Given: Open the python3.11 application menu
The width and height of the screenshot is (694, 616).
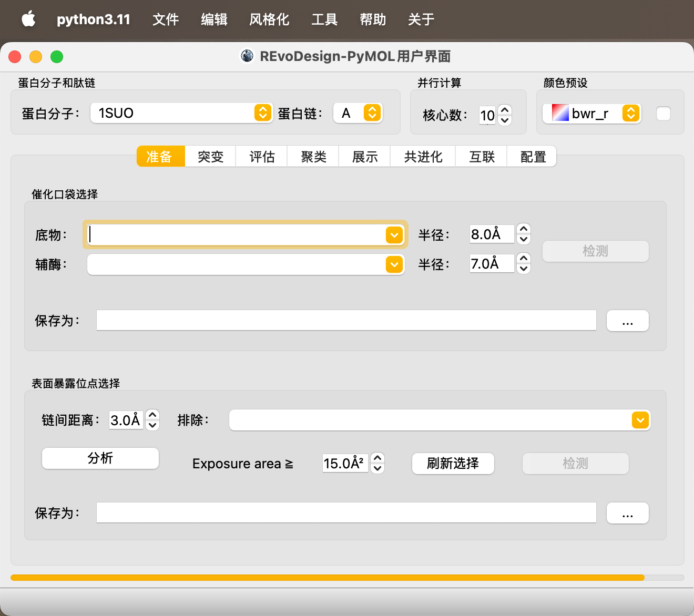Looking at the screenshot, I should 94,19.
